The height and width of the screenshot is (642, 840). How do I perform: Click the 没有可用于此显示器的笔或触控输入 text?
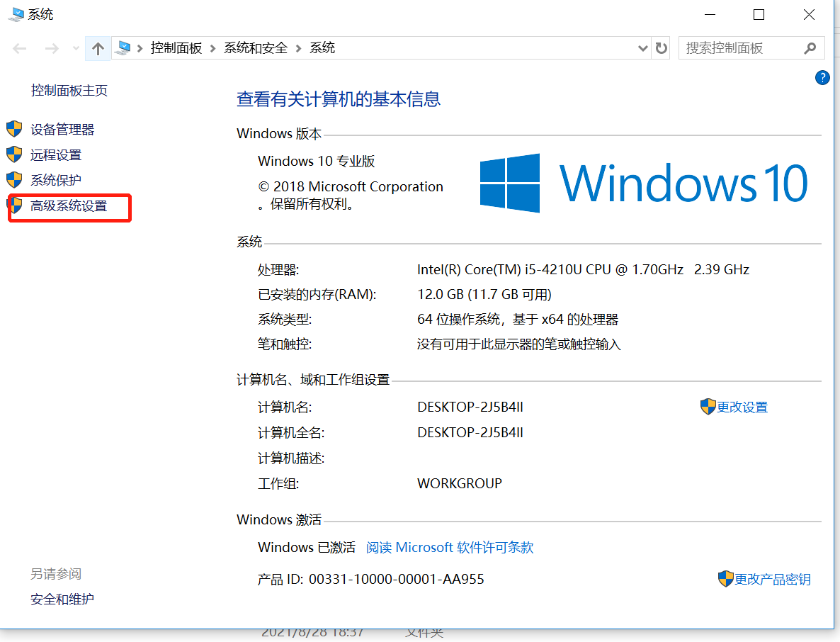518,344
